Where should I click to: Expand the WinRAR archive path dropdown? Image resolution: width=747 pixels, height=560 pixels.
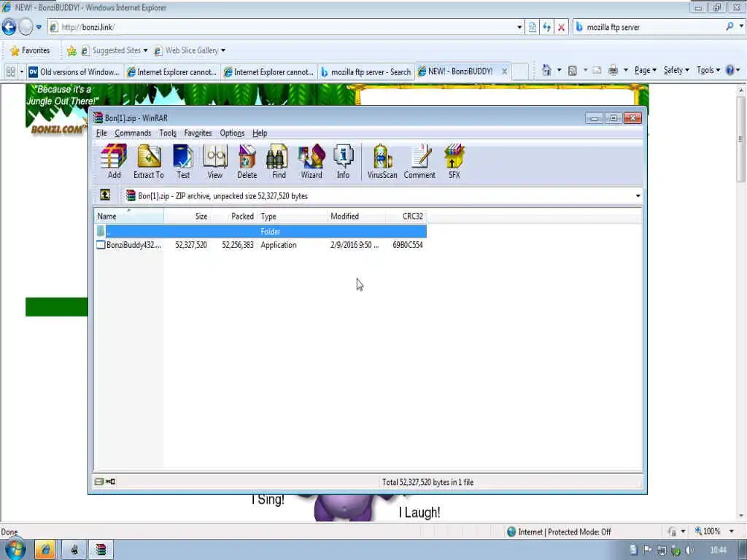pyautogui.click(x=638, y=195)
